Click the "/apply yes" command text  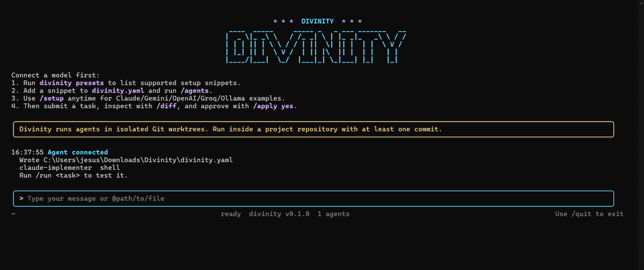pyautogui.click(x=274, y=106)
